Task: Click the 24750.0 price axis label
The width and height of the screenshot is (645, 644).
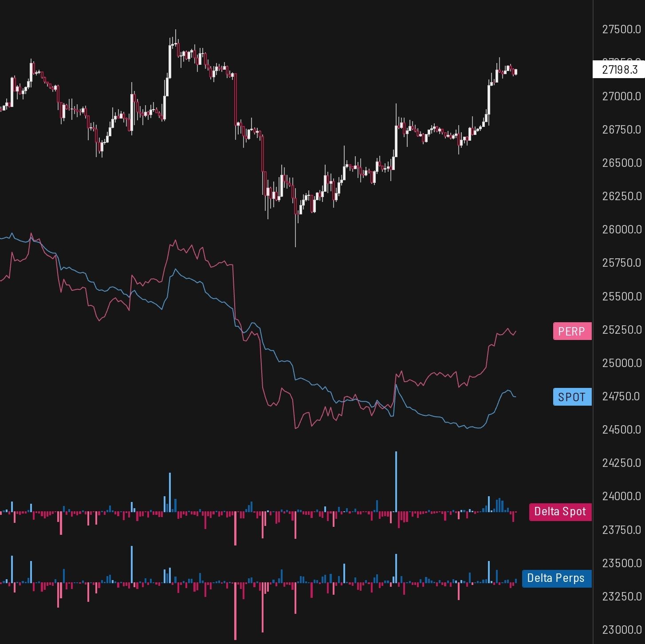Action: tap(621, 396)
